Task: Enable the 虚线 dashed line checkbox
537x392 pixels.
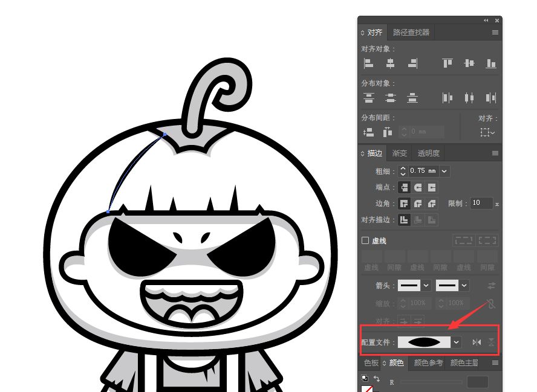Action: point(365,240)
